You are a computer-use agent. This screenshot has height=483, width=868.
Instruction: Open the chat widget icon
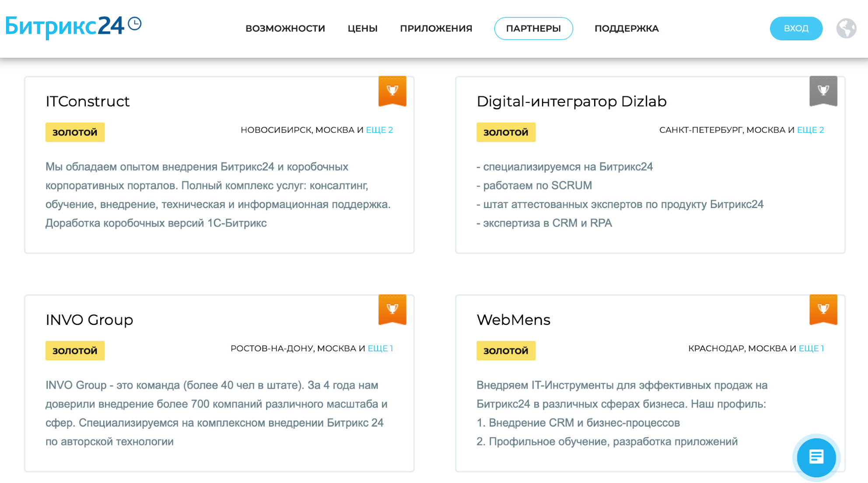click(816, 457)
